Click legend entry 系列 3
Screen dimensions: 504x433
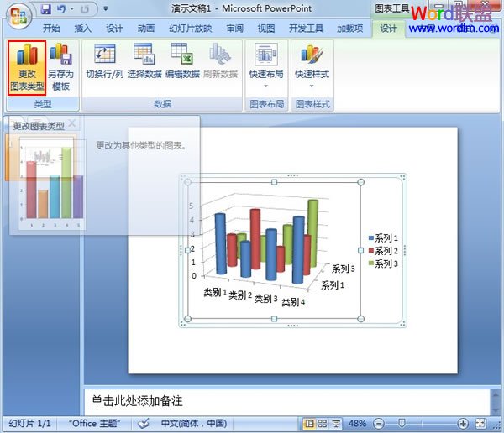pyautogui.click(x=383, y=263)
